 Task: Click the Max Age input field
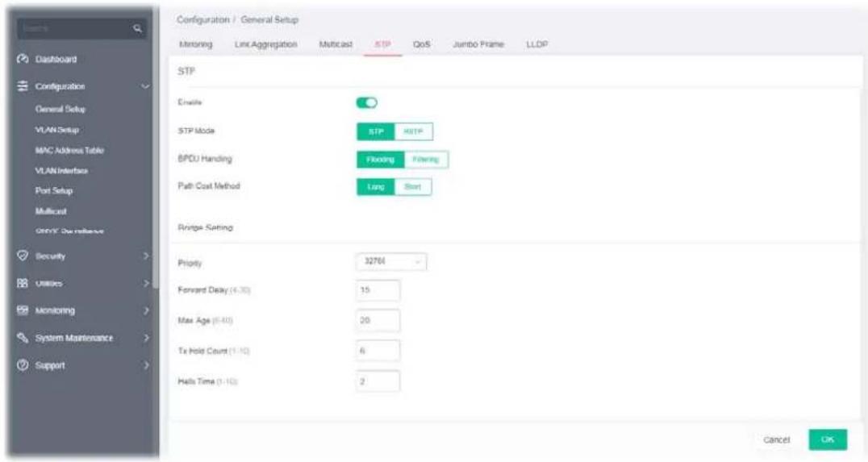[x=378, y=320]
